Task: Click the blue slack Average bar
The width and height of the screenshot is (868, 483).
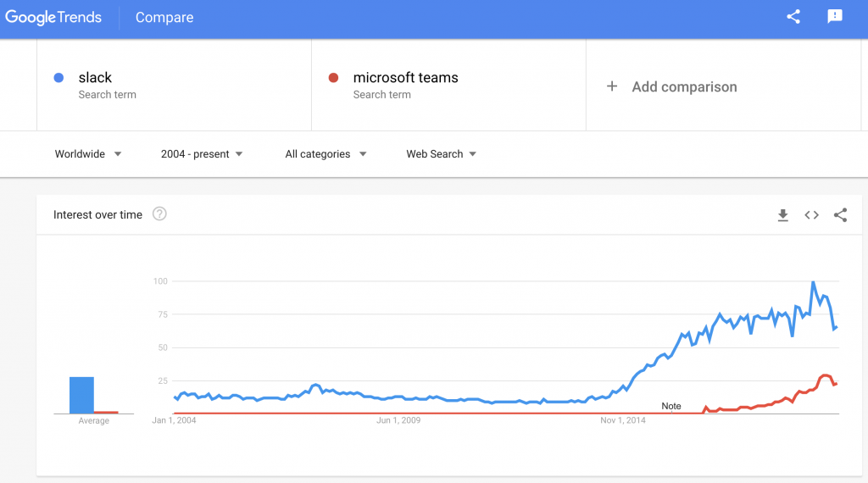Action: point(81,395)
